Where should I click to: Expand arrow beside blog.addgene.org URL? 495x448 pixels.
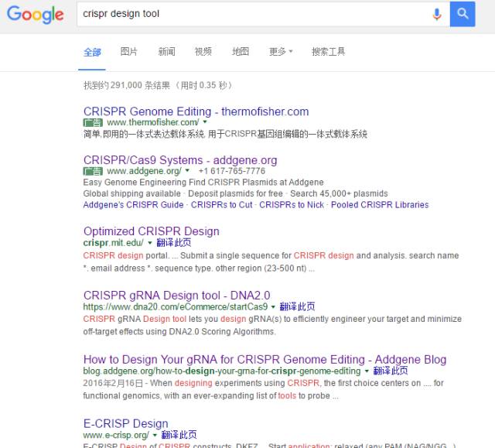[367, 371]
